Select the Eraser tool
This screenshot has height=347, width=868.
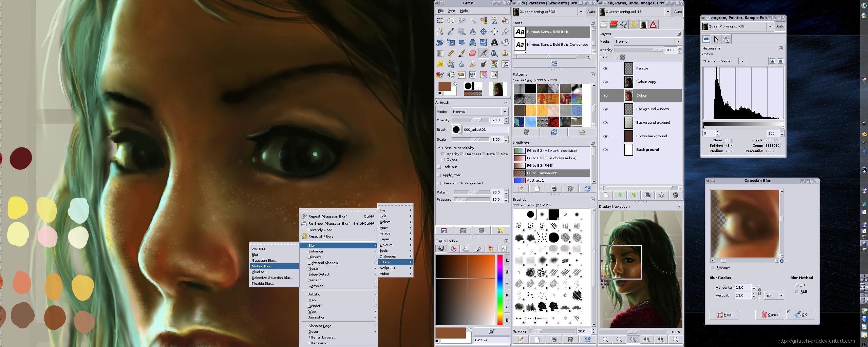tap(473, 53)
